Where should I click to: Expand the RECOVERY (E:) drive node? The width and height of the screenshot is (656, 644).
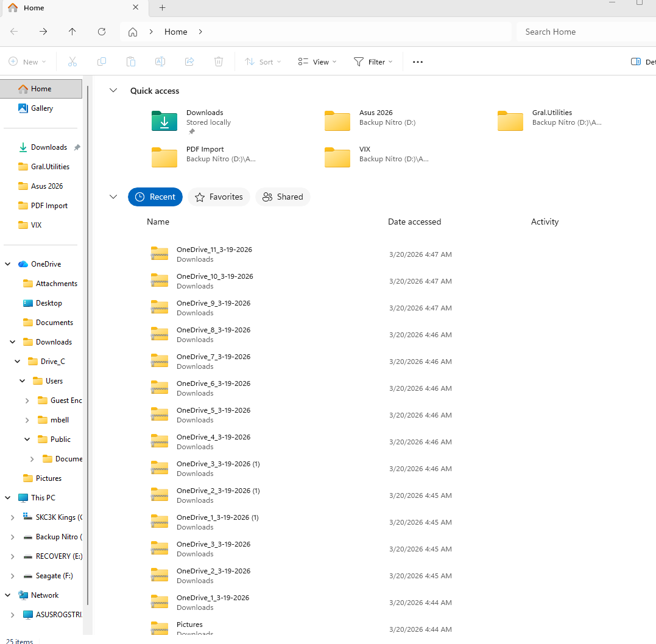pos(12,556)
